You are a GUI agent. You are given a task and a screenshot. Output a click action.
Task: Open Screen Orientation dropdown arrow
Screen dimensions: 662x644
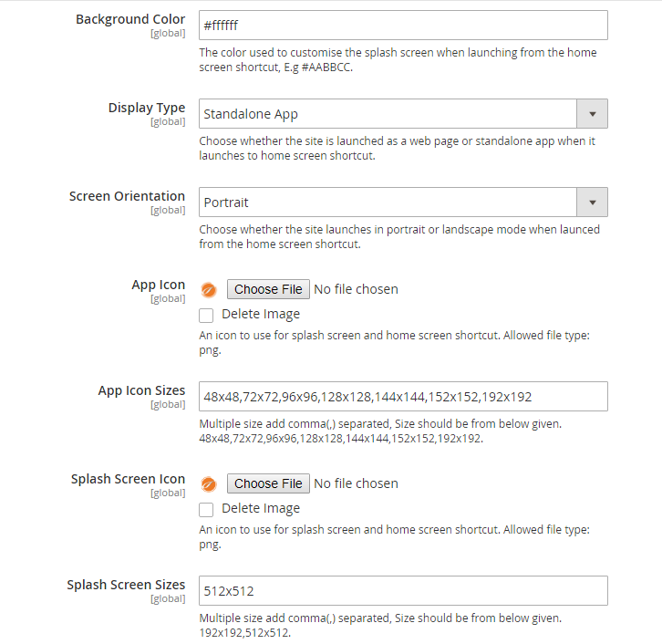pos(593,203)
